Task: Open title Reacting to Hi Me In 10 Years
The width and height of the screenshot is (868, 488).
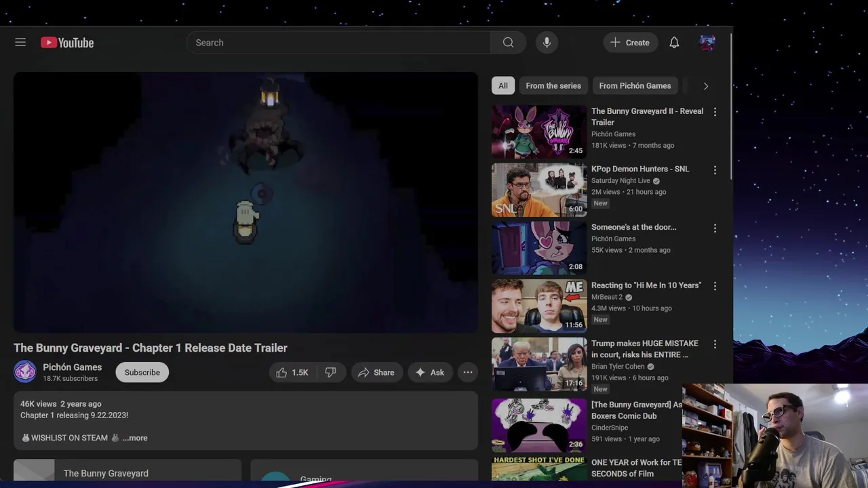Action: (646, 285)
